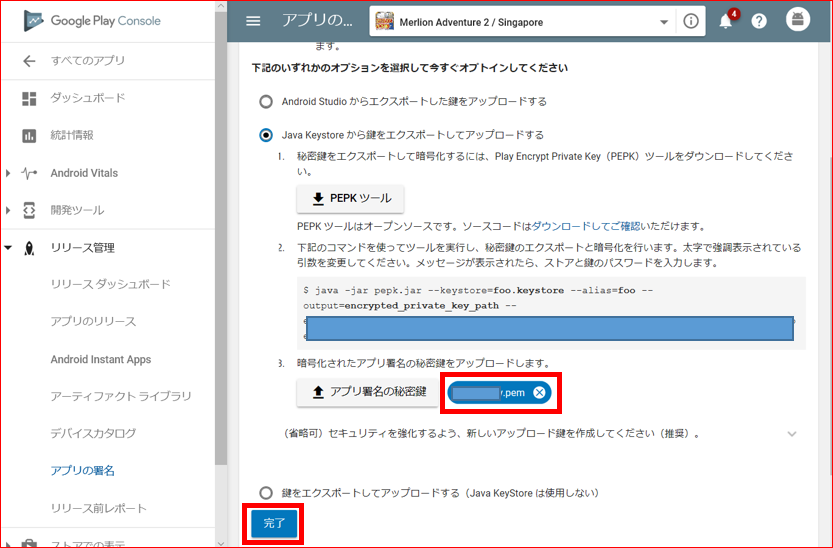Expand the 開発ツール sidebar section
The width and height of the screenshot is (833, 548).
tap(8, 210)
